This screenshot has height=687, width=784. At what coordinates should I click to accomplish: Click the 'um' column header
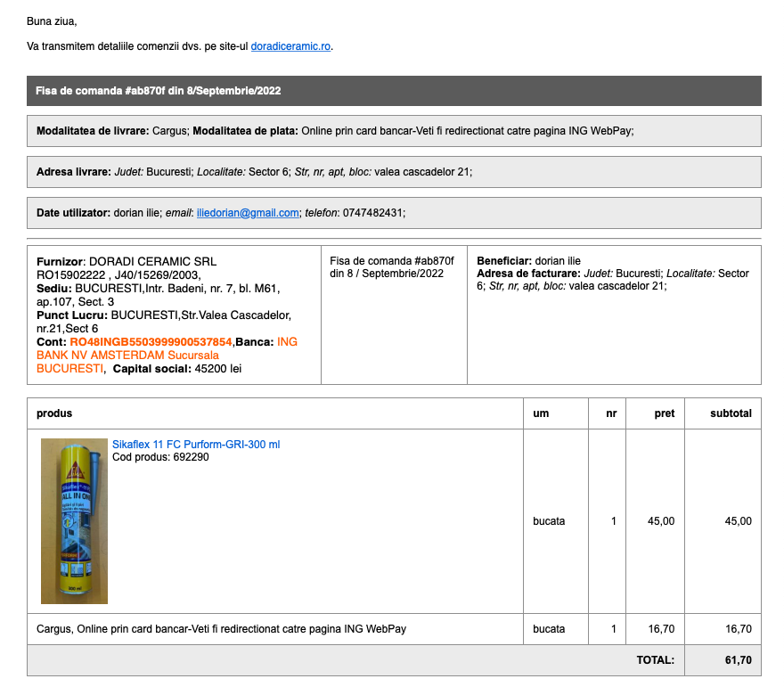[541, 413]
